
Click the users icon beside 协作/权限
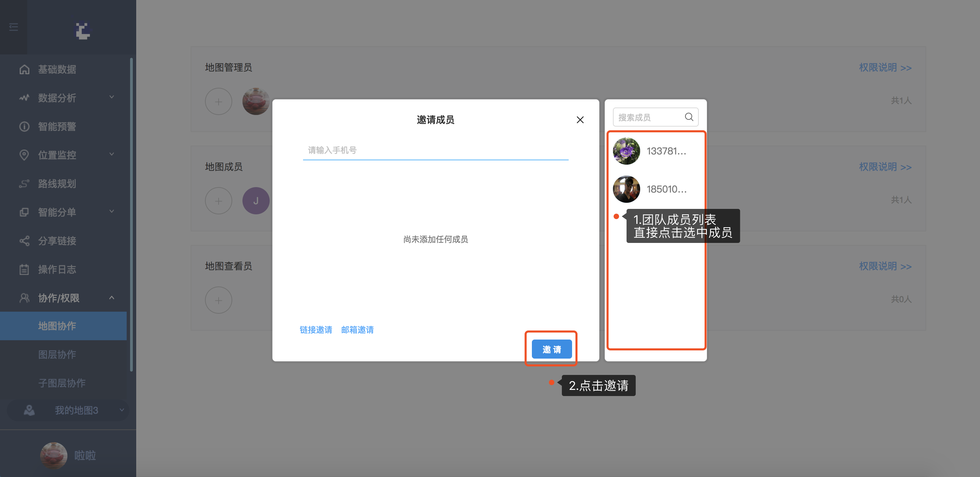click(x=25, y=298)
